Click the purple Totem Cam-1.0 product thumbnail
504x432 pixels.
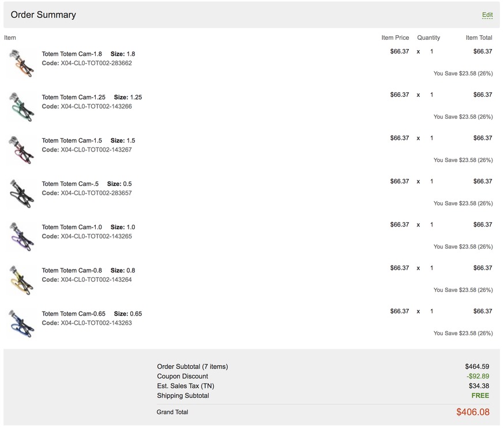pos(21,236)
